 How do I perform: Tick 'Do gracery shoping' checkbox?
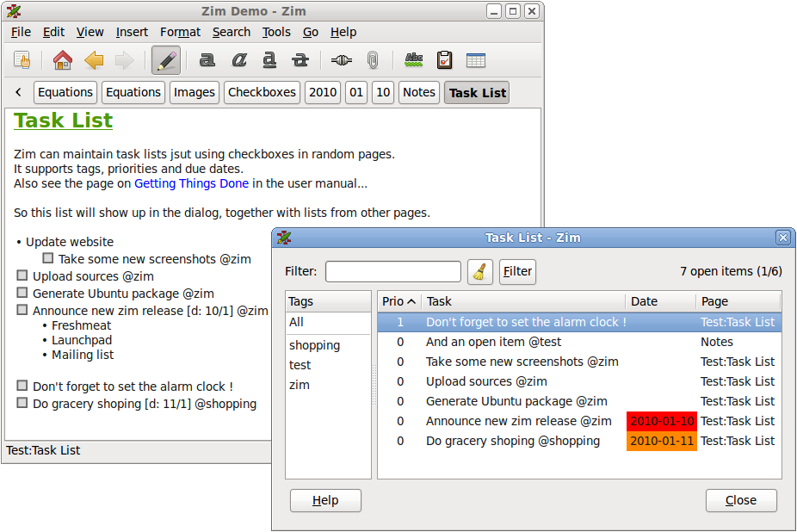click(x=22, y=403)
